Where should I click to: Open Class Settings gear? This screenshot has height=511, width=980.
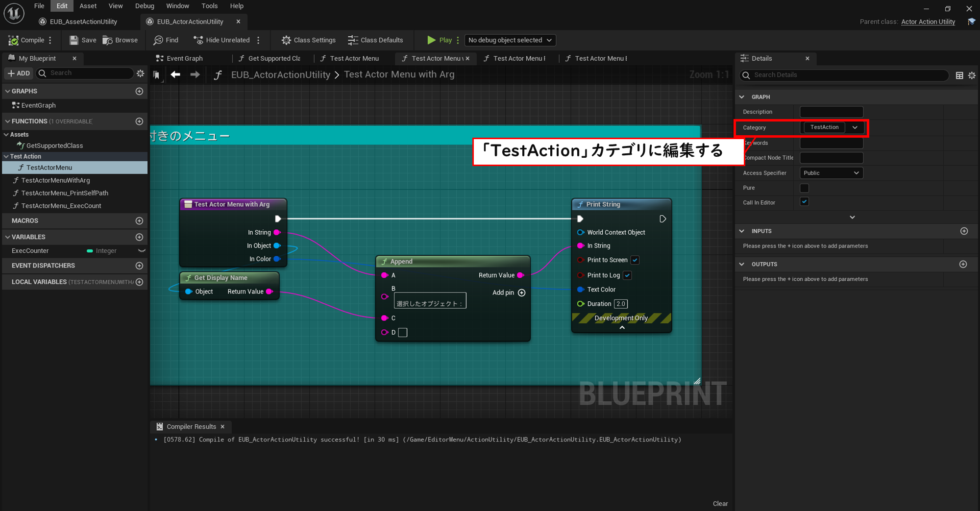(x=286, y=40)
